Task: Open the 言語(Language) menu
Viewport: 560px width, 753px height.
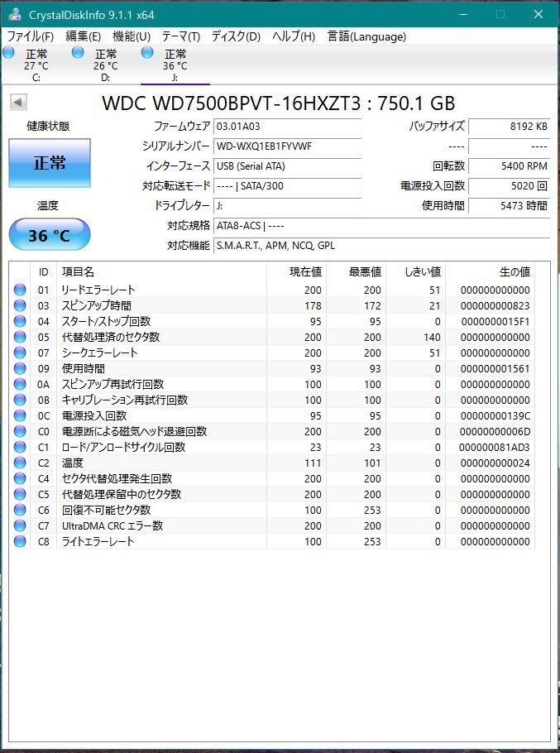Action: [366, 36]
